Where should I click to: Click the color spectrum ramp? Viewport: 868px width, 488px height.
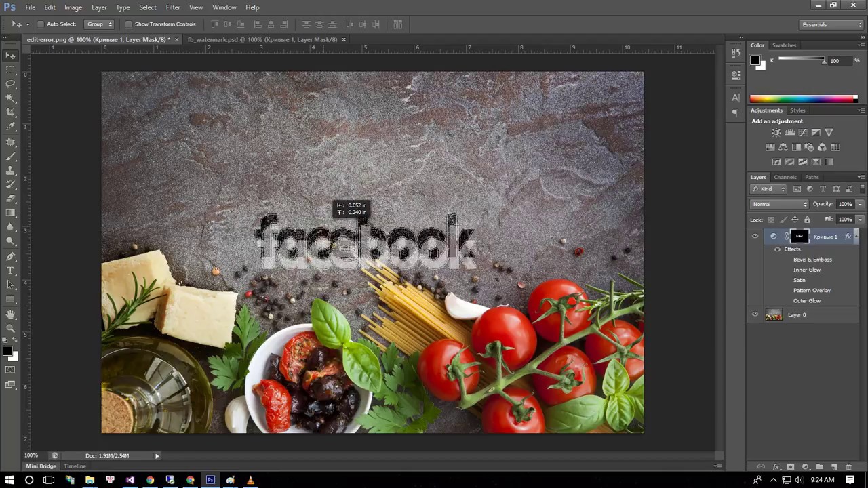coord(803,99)
